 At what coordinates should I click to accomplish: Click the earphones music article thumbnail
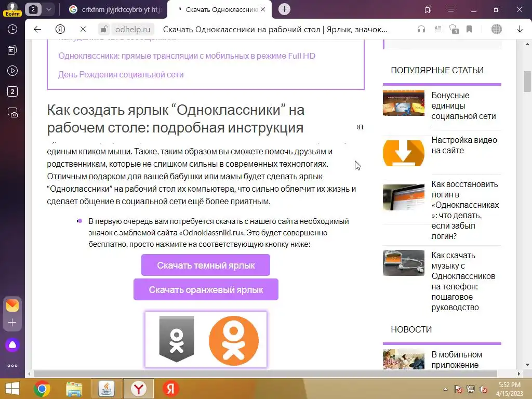pyautogui.click(x=403, y=262)
